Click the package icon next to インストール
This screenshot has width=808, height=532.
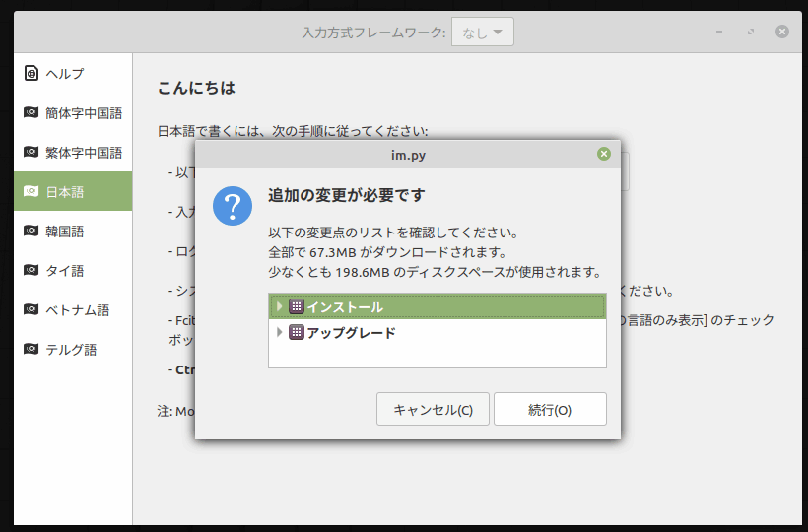click(x=297, y=306)
